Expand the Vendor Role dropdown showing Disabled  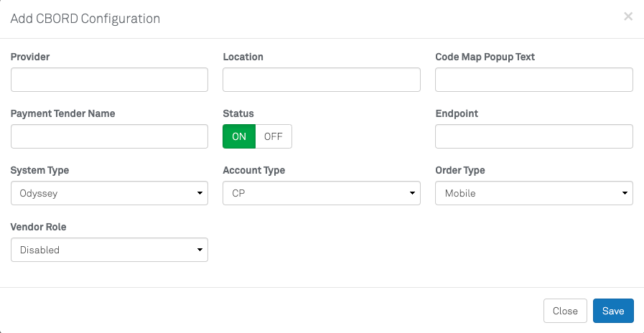pyautogui.click(x=109, y=250)
